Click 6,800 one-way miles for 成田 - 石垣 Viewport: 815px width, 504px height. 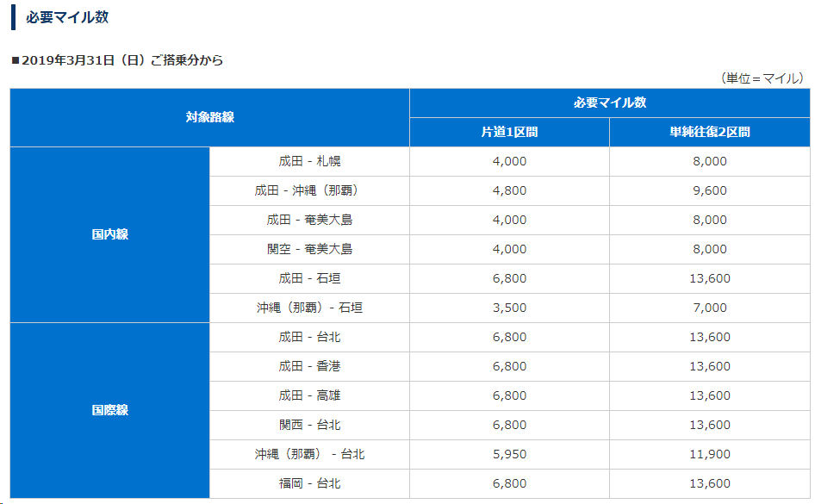click(x=509, y=278)
